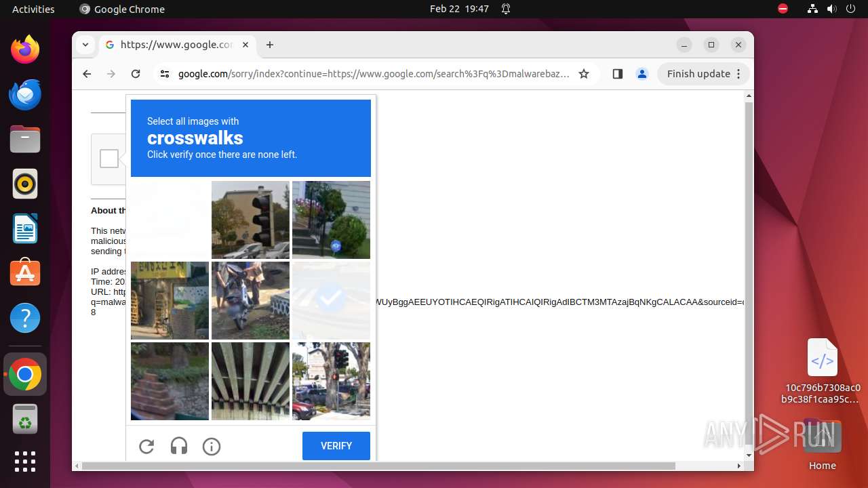Toggle the notification bell indicator
868x488 pixels.
coord(506,9)
